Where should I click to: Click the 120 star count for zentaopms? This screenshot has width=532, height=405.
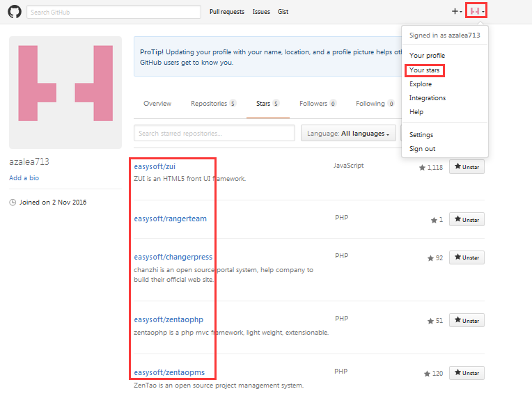[434, 374]
